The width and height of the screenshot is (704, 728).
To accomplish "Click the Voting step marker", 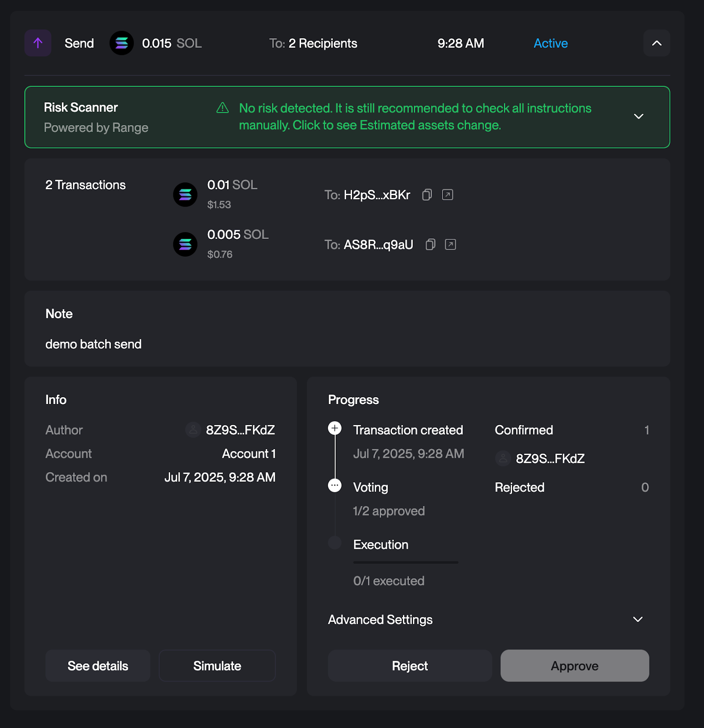I will [x=335, y=485].
